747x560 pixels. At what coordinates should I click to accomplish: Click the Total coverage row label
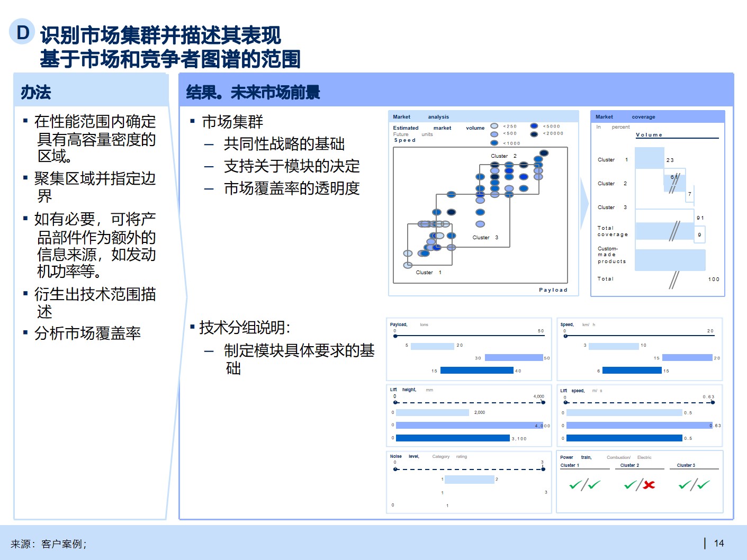pos(613,231)
